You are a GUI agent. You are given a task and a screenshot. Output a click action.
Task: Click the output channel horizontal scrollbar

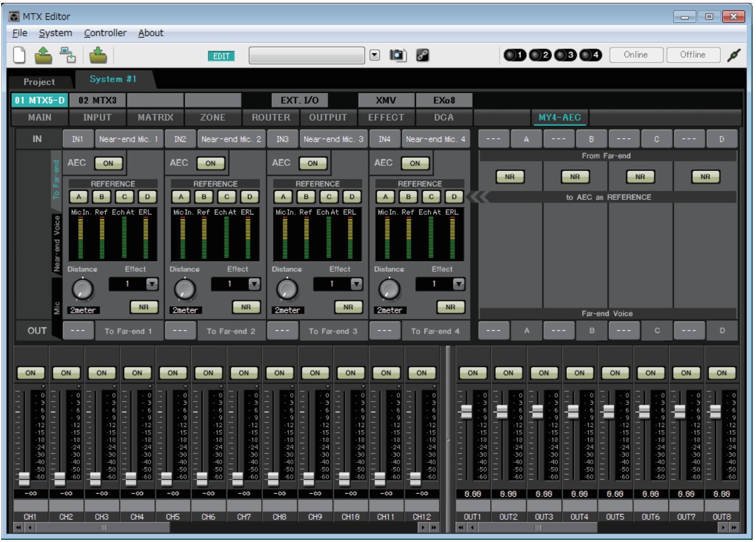coord(537,528)
